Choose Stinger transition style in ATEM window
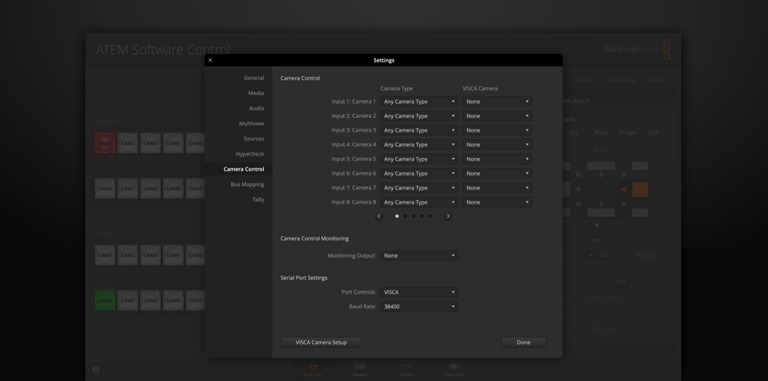This screenshot has height=381, width=768. (627, 133)
